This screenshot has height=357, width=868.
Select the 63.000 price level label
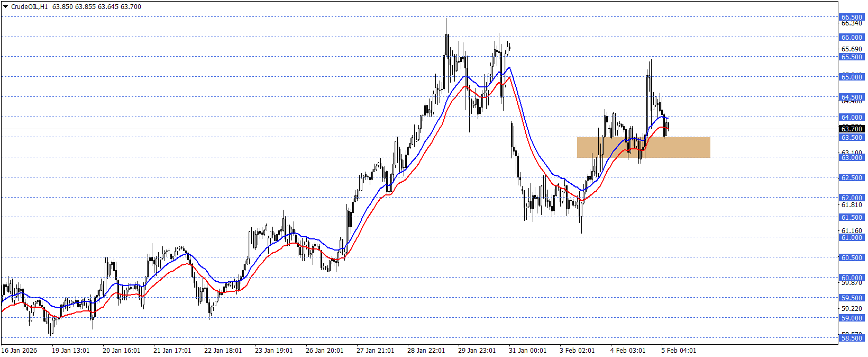[852, 157]
